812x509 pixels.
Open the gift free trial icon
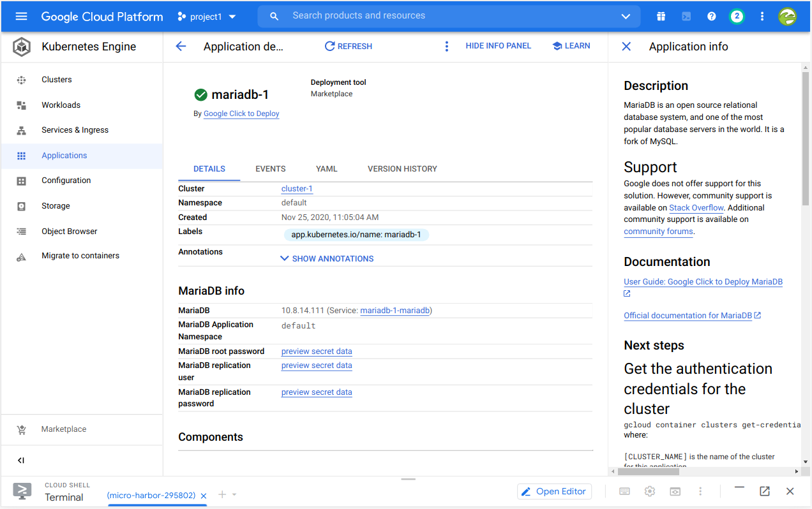coord(661,17)
